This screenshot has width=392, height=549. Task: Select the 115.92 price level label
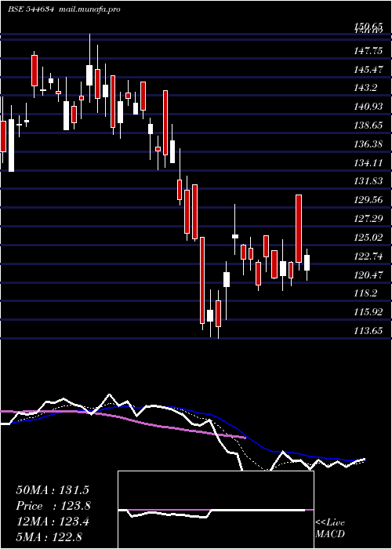(368, 311)
